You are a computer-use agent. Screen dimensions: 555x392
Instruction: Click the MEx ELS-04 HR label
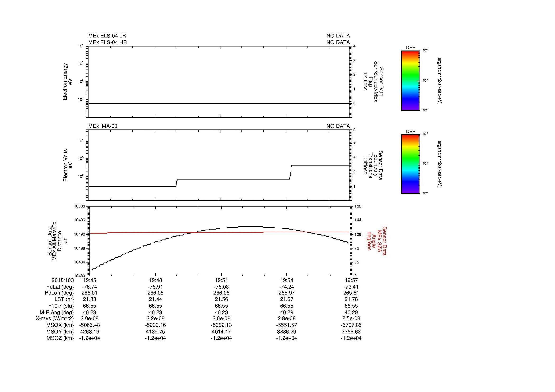(107, 42)
